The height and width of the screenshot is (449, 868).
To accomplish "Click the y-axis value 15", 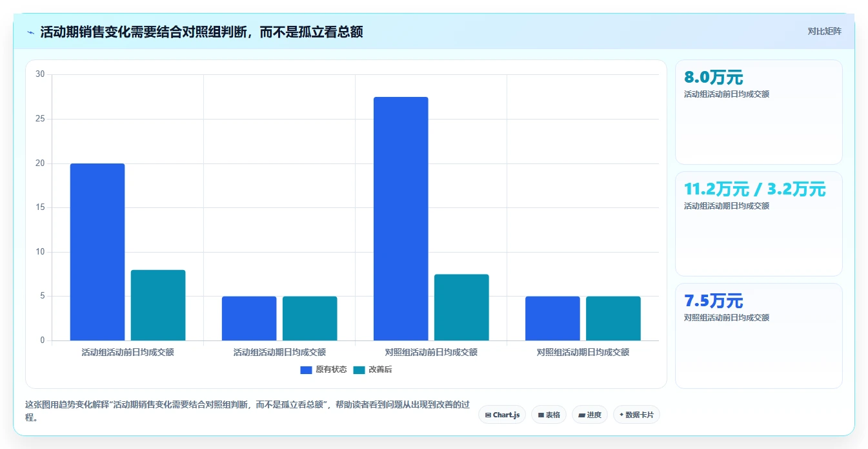I will [x=40, y=207].
